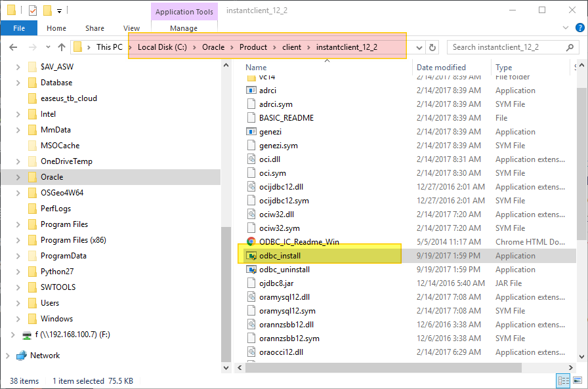Expand the Oracle folder tree node

[18, 177]
